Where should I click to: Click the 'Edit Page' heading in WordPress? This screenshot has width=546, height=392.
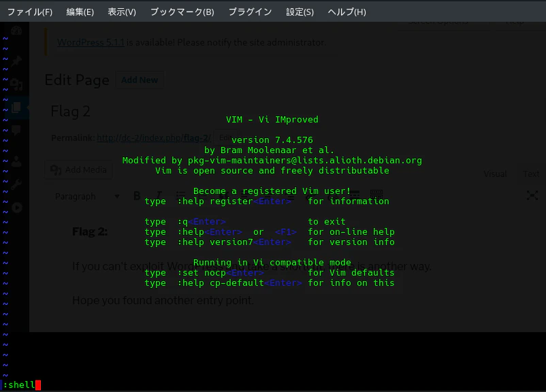77,80
